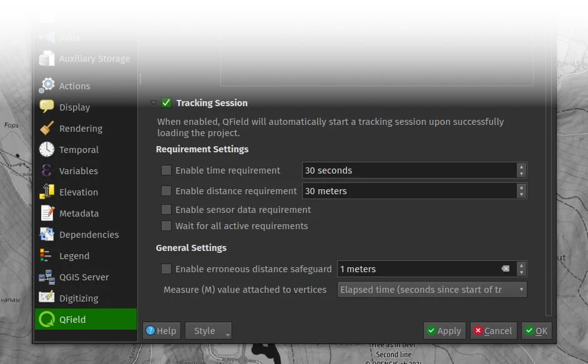Click the Cancel button
This screenshot has height=364, width=588.
pyautogui.click(x=493, y=331)
